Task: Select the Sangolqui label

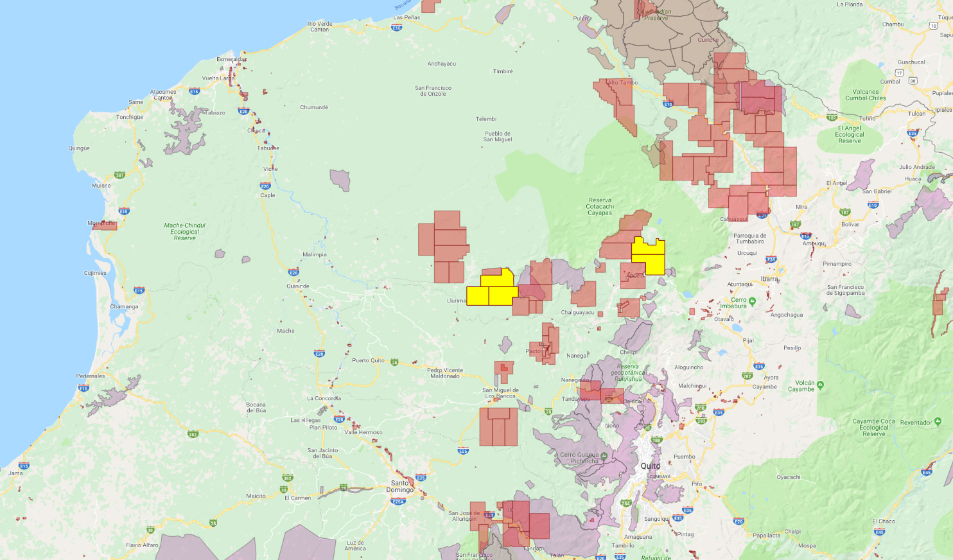Action: (x=656, y=519)
